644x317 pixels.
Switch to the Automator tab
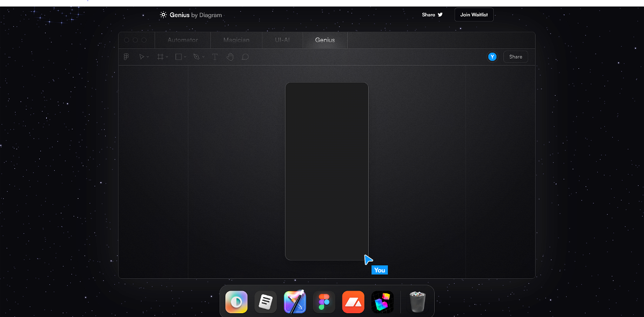(182, 40)
